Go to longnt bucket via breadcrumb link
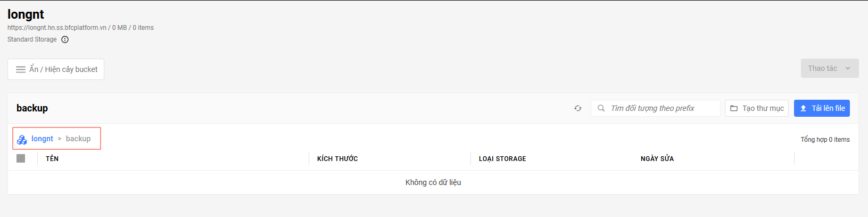 pos(42,139)
